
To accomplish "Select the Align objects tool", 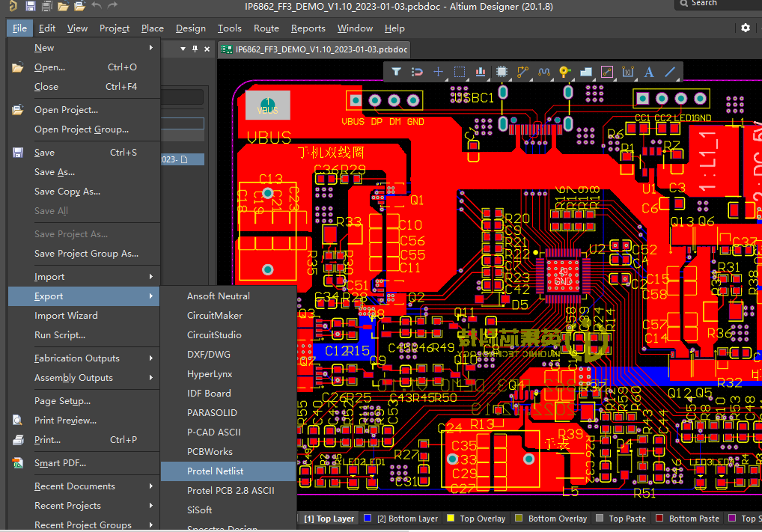I will [x=480, y=72].
